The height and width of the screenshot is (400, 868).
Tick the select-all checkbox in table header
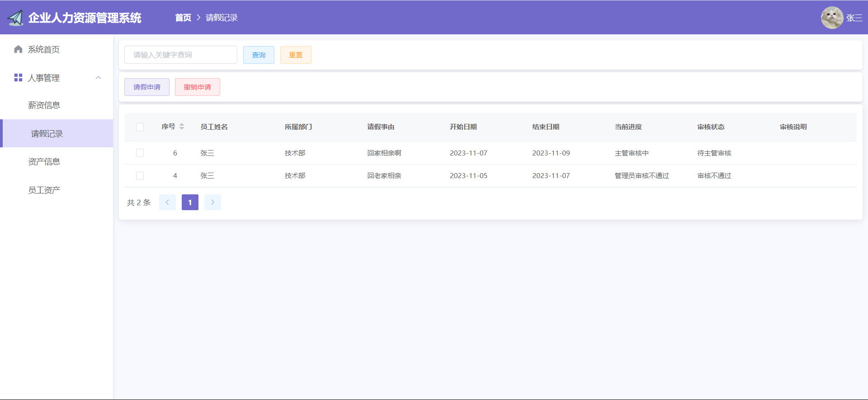(x=140, y=127)
